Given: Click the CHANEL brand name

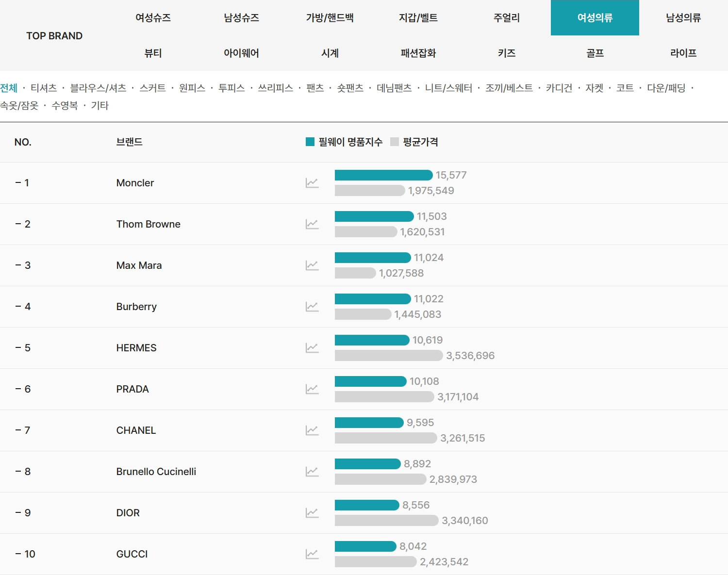Looking at the screenshot, I should [x=136, y=430].
